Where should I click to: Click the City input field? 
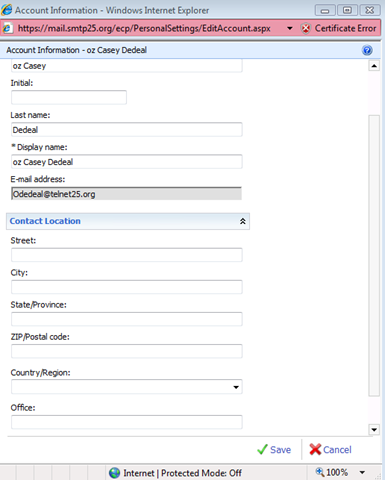127,287
